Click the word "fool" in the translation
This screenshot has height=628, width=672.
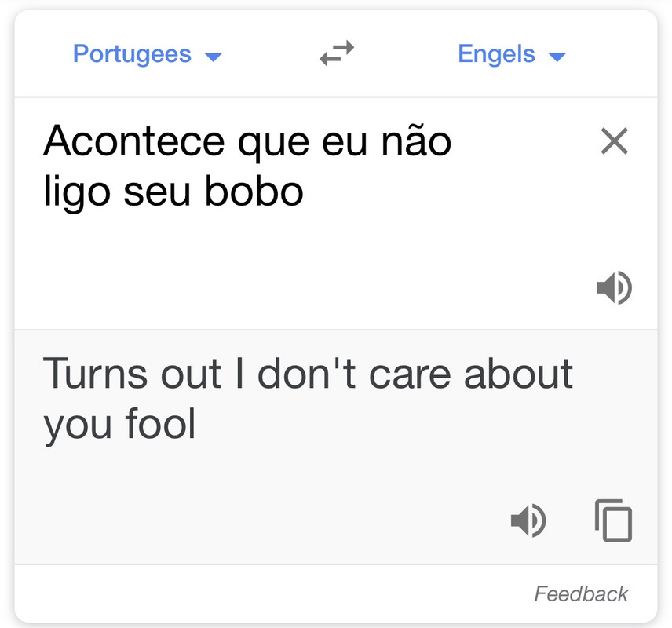click(x=160, y=422)
